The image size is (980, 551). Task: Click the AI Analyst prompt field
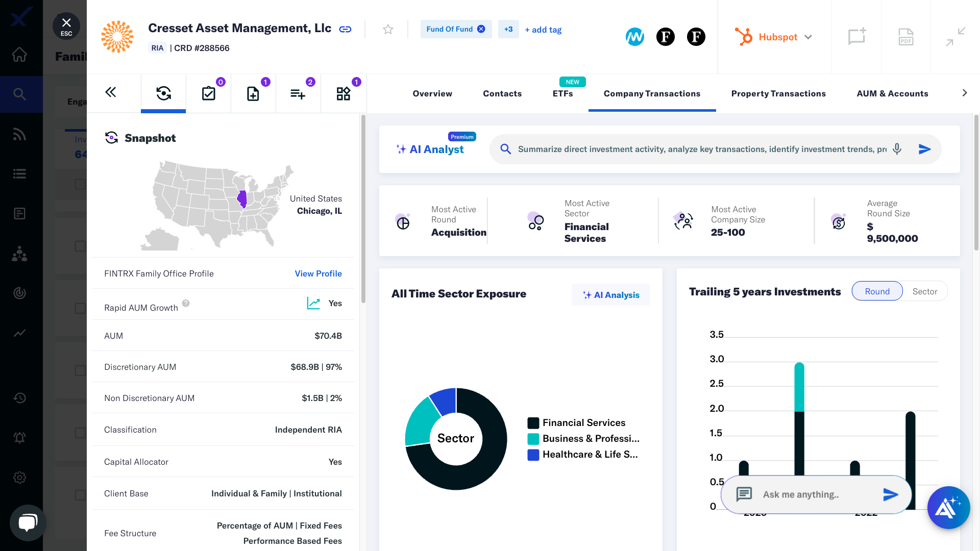(x=702, y=149)
